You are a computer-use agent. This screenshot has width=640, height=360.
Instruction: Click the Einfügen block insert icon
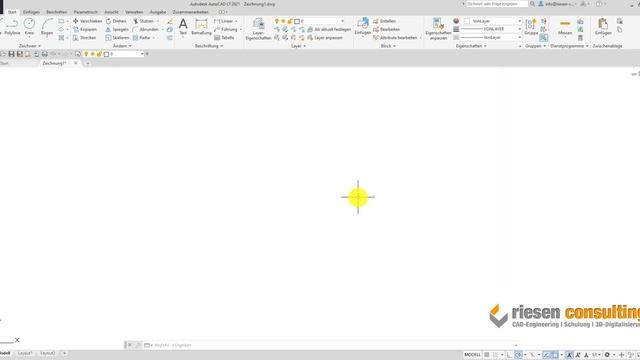coord(362,27)
